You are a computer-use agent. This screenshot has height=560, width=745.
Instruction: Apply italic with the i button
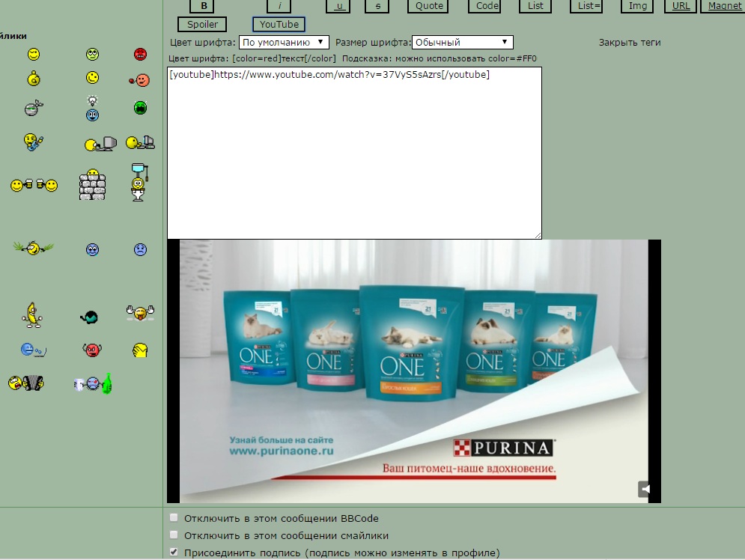click(x=279, y=6)
